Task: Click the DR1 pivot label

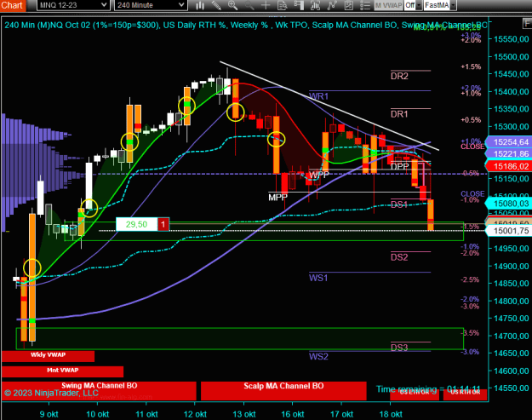Action: click(x=399, y=114)
